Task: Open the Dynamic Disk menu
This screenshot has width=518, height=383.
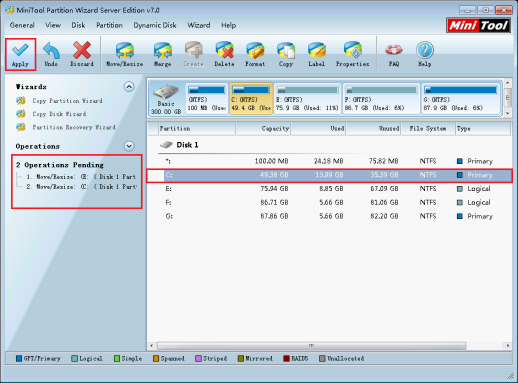Action: tap(155, 25)
